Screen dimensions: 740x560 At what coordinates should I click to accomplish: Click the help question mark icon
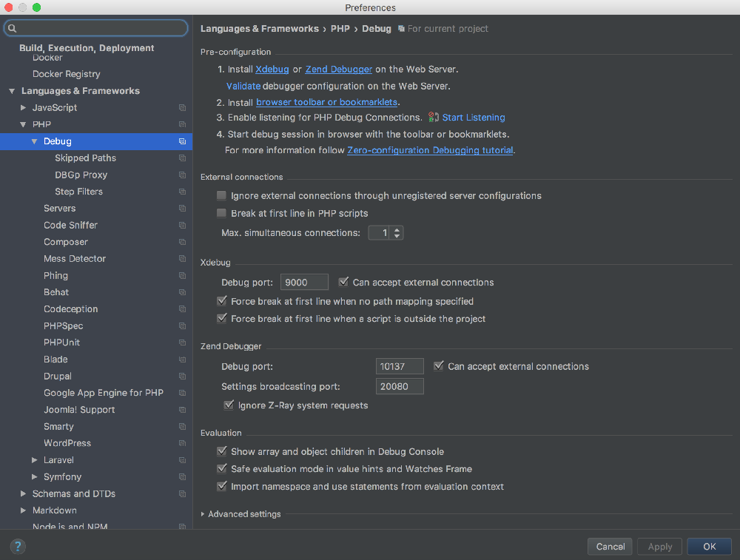click(18, 547)
